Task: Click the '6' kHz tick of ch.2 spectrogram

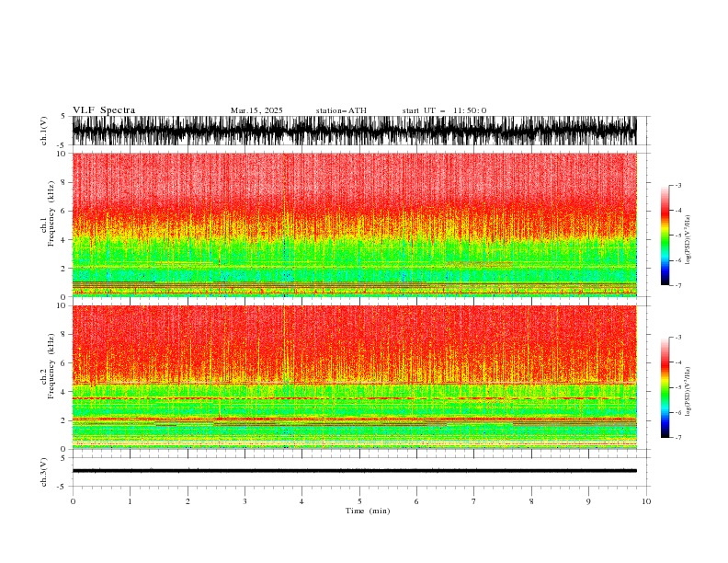Action: tap(64, 362)
